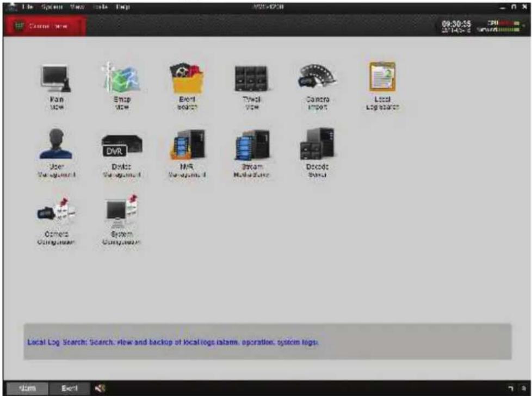
Task: Open the Camera Configuration icon
Action: click(57, 212)
